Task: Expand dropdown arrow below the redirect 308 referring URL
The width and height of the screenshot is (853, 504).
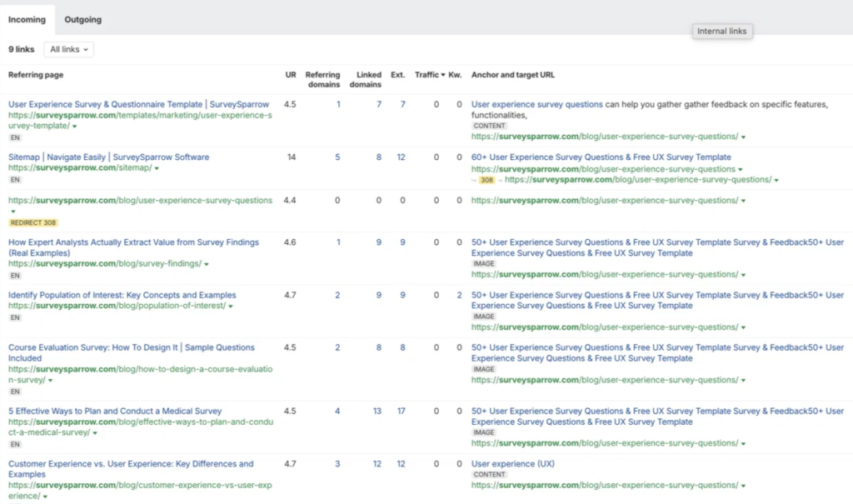Action: [x=13, y=212]
